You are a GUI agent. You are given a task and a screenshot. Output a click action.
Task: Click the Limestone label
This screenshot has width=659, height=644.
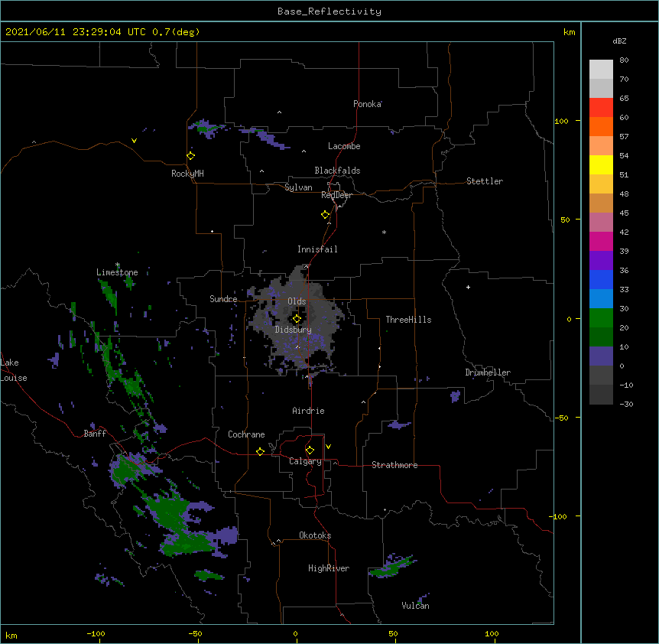pyautogui.click(x=117, y=272)
